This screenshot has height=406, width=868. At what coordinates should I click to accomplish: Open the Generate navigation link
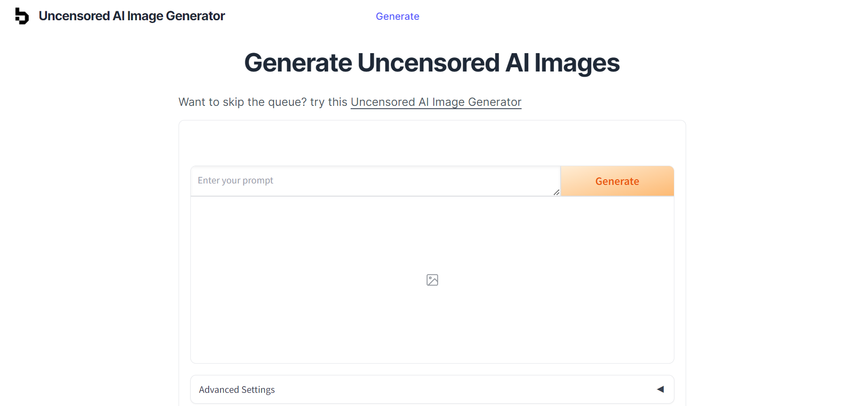(397, 16)
